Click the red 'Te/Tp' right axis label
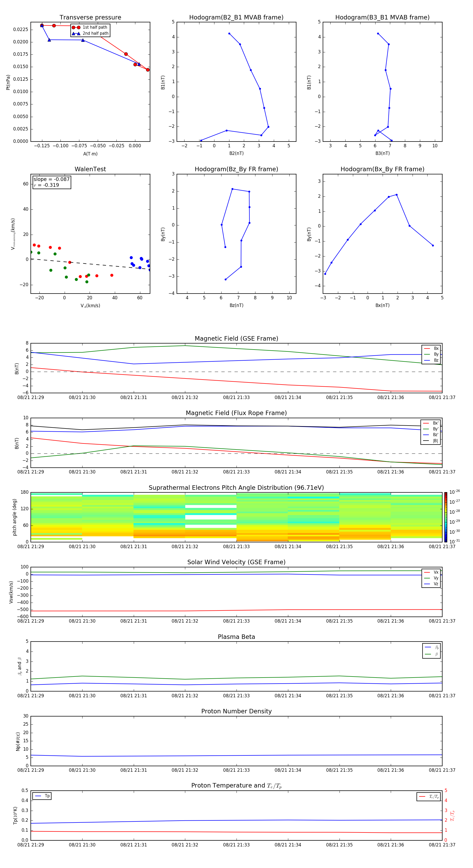The height and width of the screenshot is (868, 473). (453, 815)
